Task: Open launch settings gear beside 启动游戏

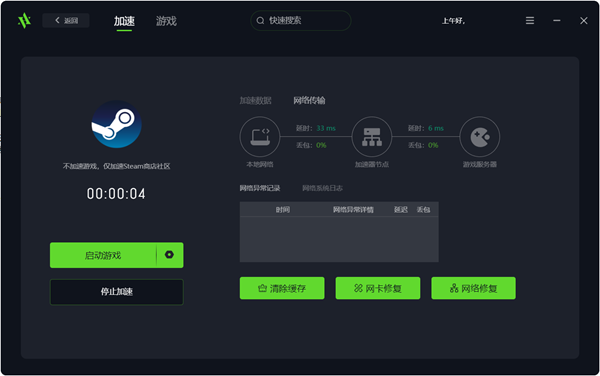Action: click(170, 255)
